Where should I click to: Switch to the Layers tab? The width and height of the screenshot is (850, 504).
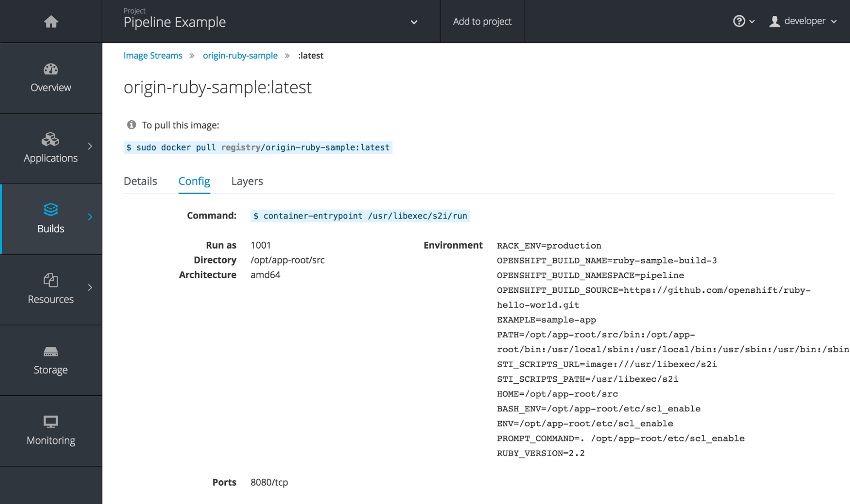click(x=246, y=181)
